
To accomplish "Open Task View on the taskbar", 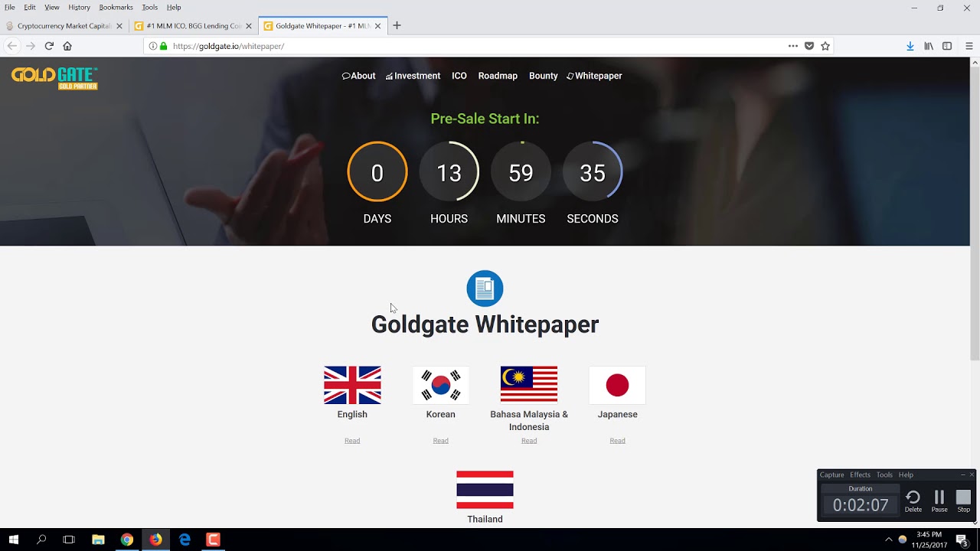I will tap(69, 540).
